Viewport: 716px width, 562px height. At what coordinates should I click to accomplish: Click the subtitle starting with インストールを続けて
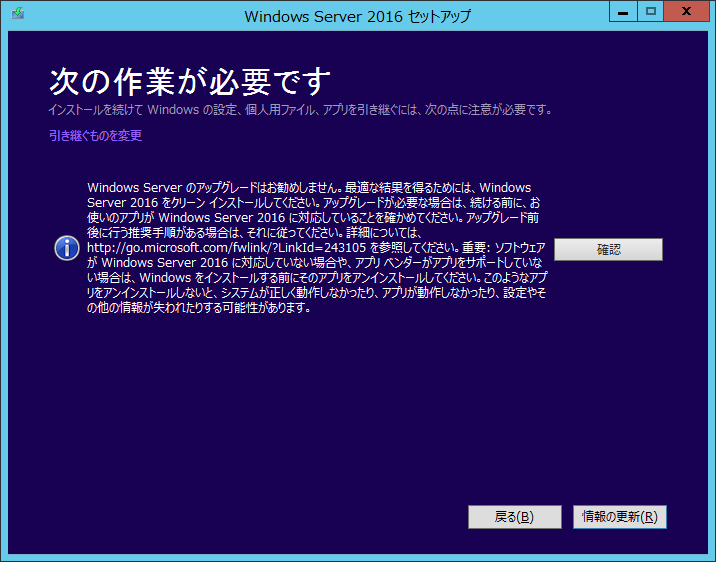click(300, 110)
